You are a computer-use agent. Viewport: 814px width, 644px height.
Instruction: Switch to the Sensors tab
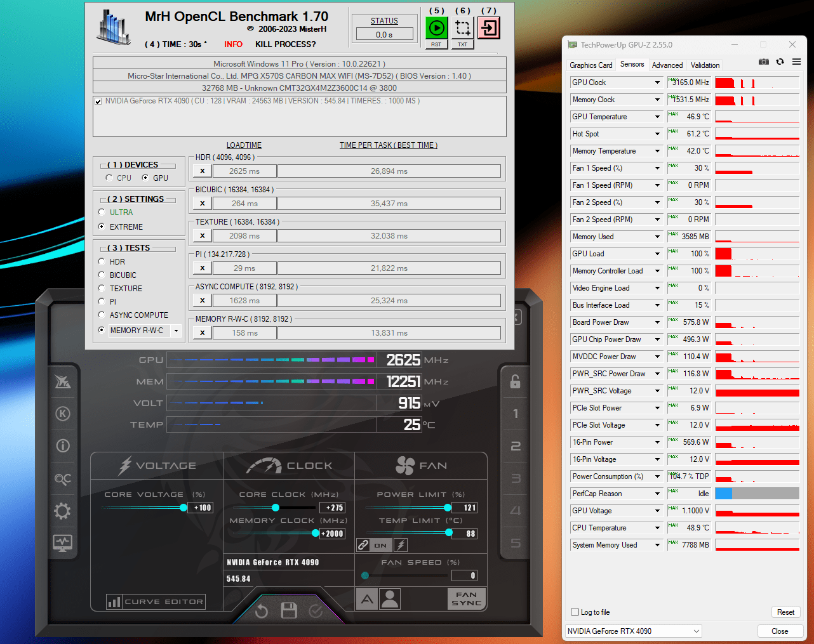pos(632,64)
